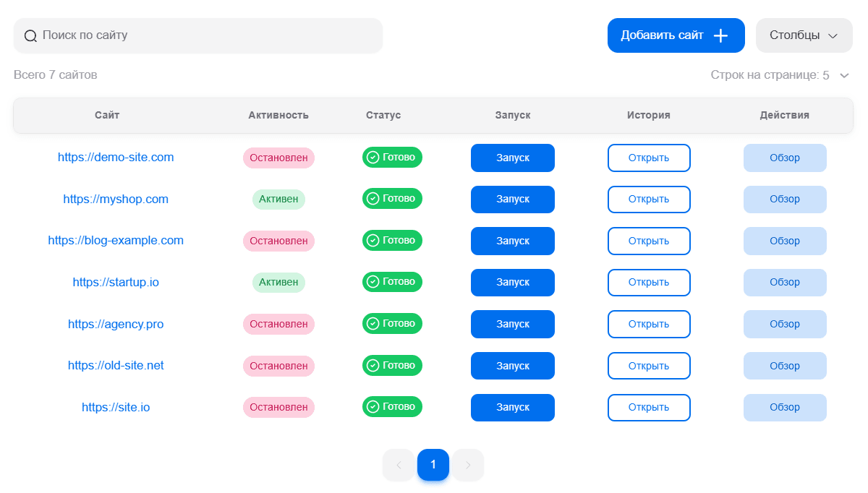Go to next page arrow

pyautogui.click(x=468, y=465)
